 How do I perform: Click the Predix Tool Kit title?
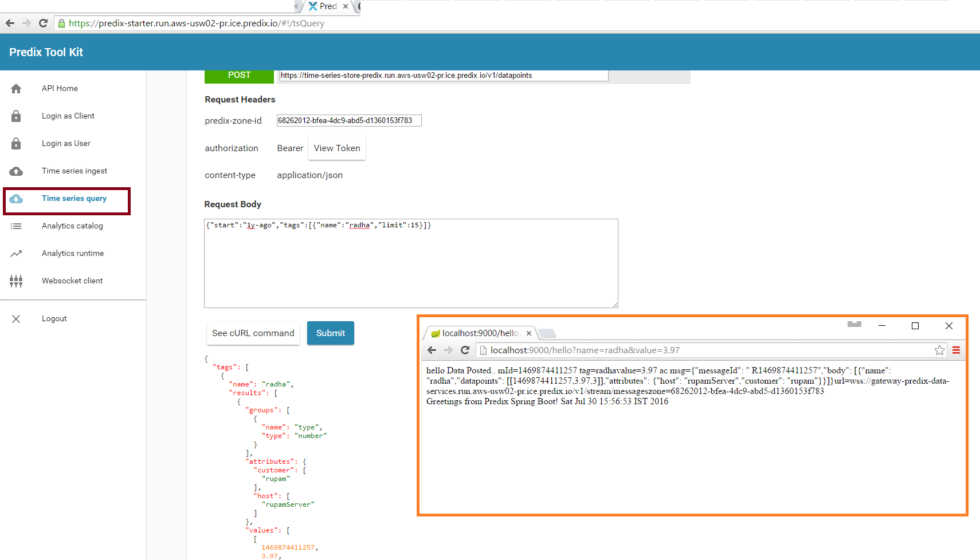click(x=46, y=52)
